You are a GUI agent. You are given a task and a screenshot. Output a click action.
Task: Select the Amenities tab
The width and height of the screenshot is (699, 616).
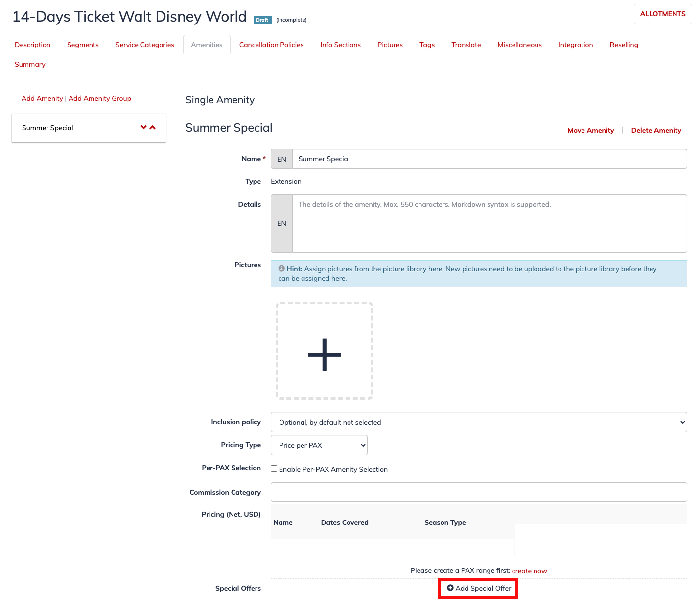(207, 45)
